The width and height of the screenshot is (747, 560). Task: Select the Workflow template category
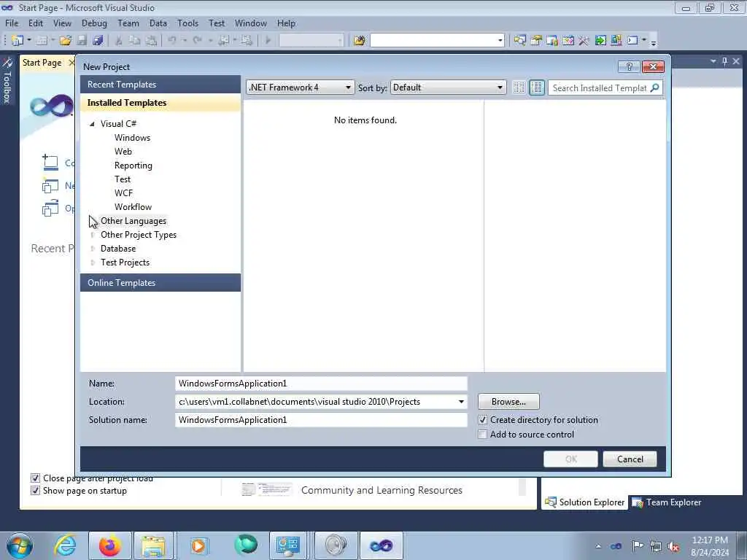click(x=133, y=206)
